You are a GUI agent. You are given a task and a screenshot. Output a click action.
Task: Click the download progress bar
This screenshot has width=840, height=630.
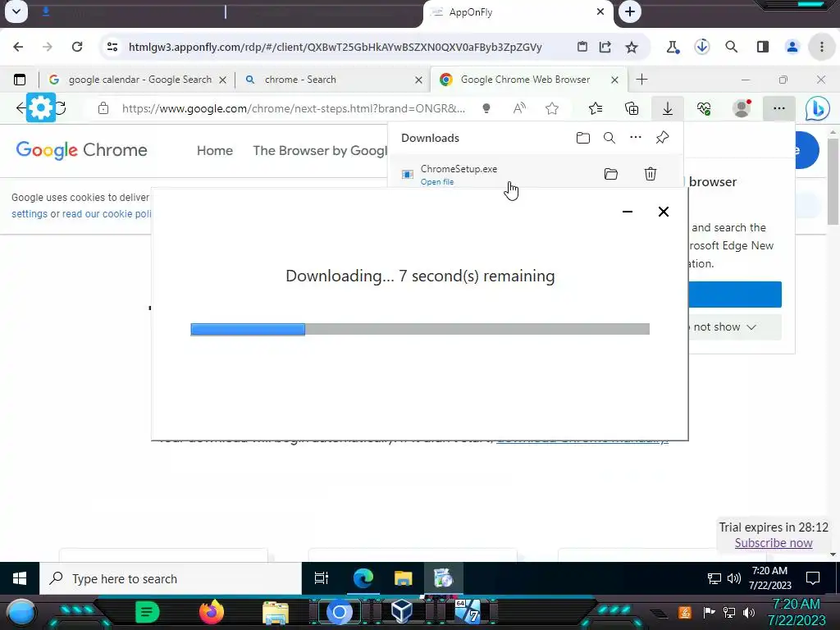pos(420,329)
